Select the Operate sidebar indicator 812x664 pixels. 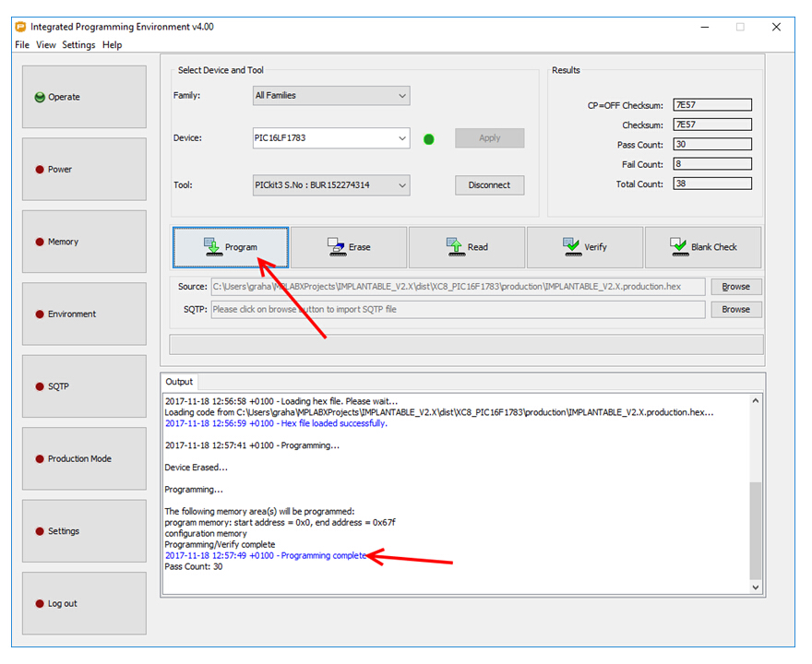point(41,97)
